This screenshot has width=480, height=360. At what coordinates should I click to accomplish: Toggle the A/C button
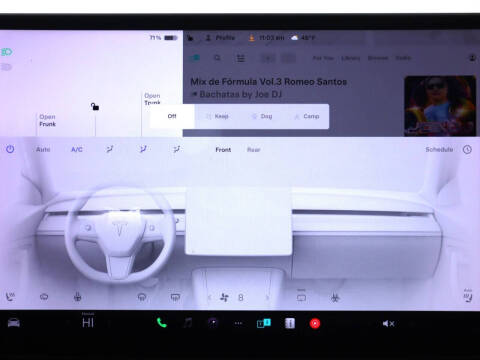[77, 149]
